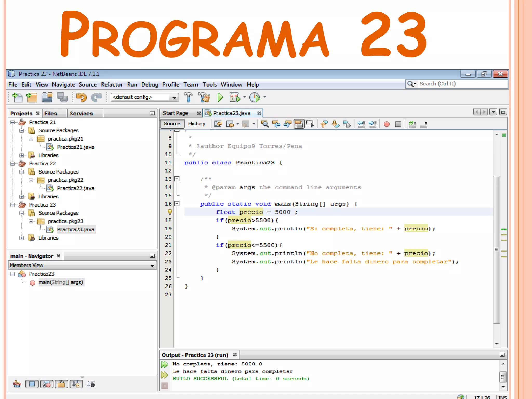Screen dimensions: 532x399
Task: Re-run output with top green arrows icon
Action: (164, 364)
